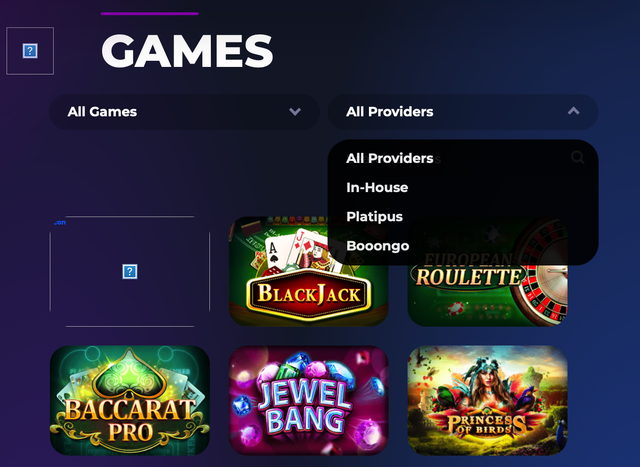The image size is (640, 467).
Task: Expand All Games with the down chevron
Action: click(295, 111)
